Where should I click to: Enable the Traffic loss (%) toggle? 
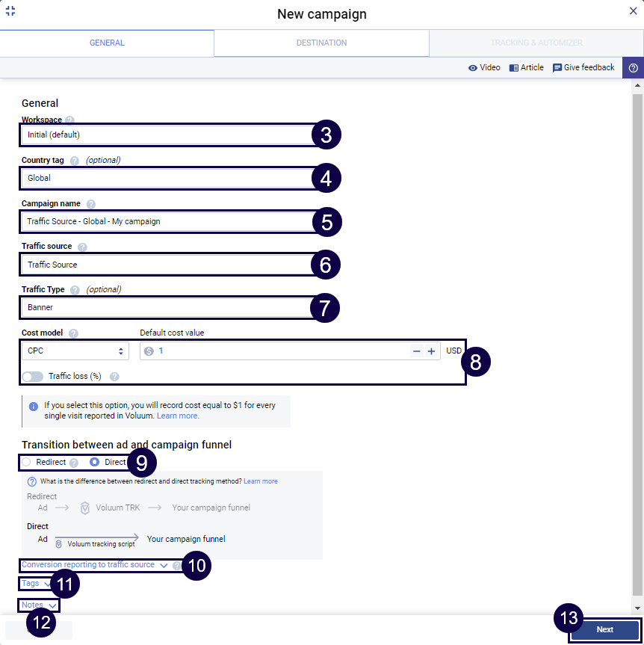coord(33,377)
